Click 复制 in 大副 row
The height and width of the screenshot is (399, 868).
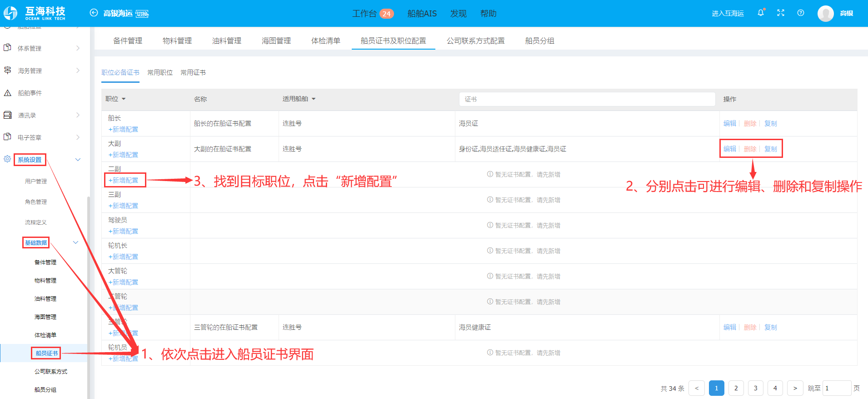[771, 149]
